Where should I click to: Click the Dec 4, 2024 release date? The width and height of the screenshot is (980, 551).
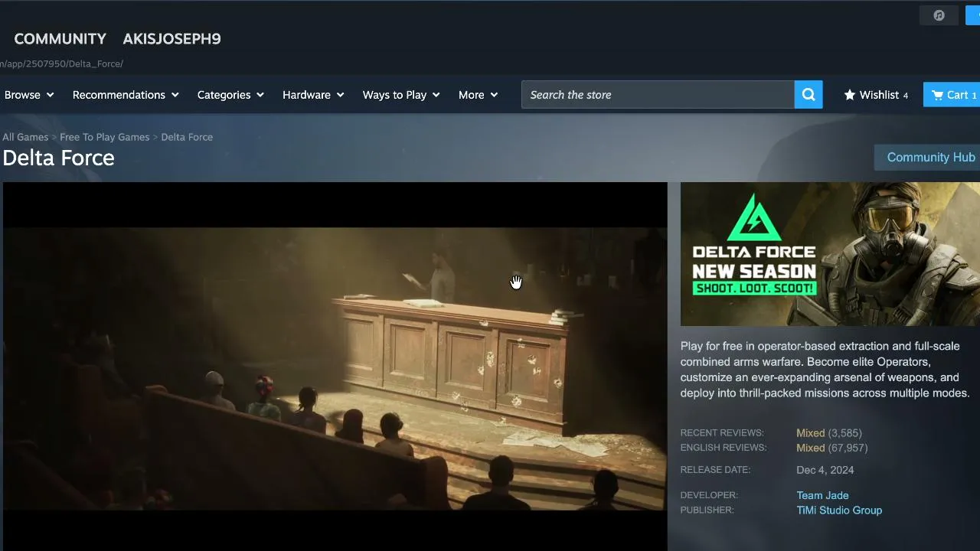tap(825, 470)
